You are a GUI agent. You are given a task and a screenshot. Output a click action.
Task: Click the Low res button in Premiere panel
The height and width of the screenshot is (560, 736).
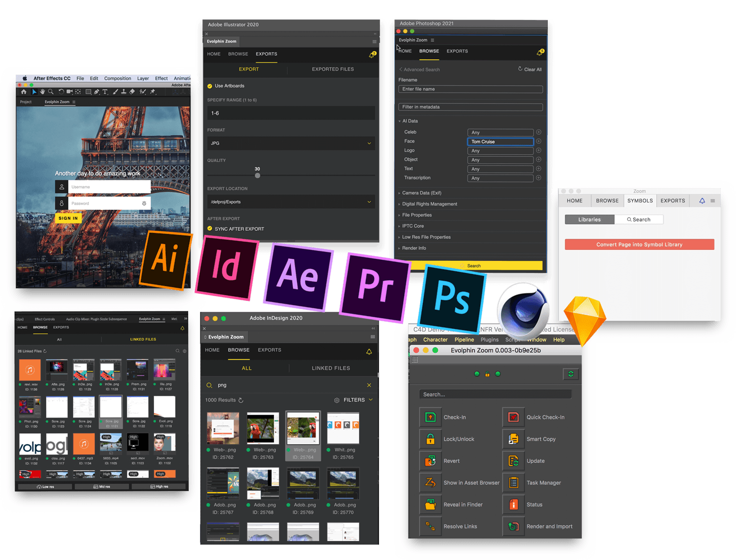[x=45, y=487]
